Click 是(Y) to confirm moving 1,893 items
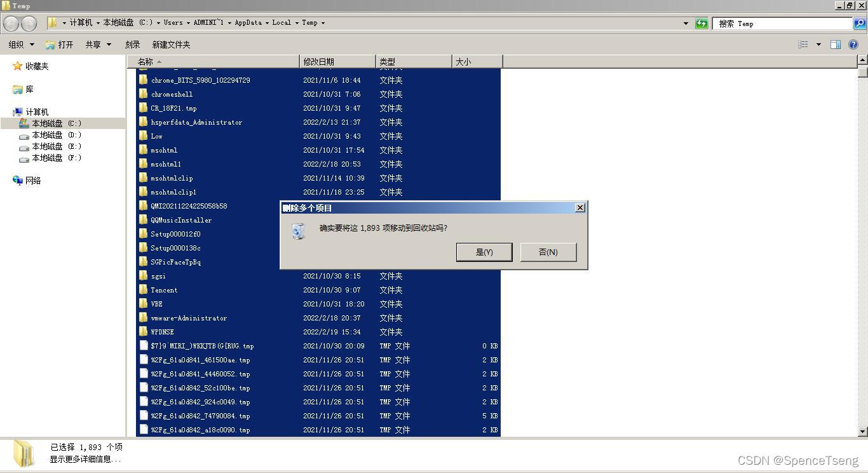 484,252
